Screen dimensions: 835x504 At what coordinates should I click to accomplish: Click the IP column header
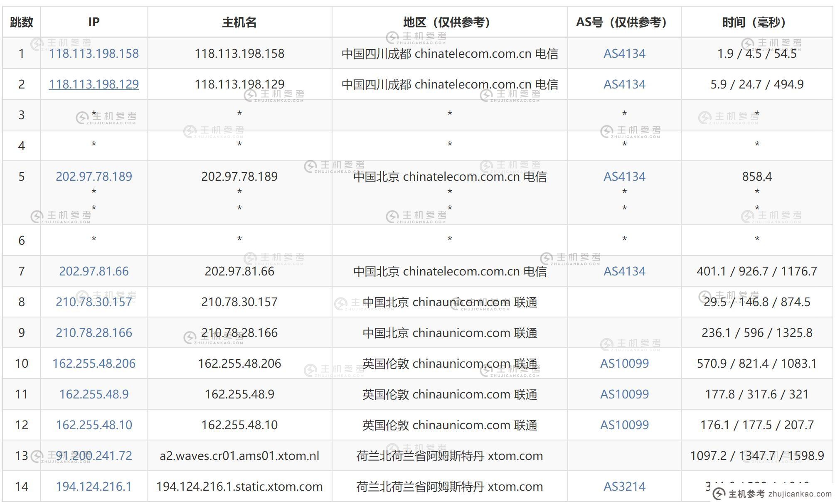pos(94,22)
